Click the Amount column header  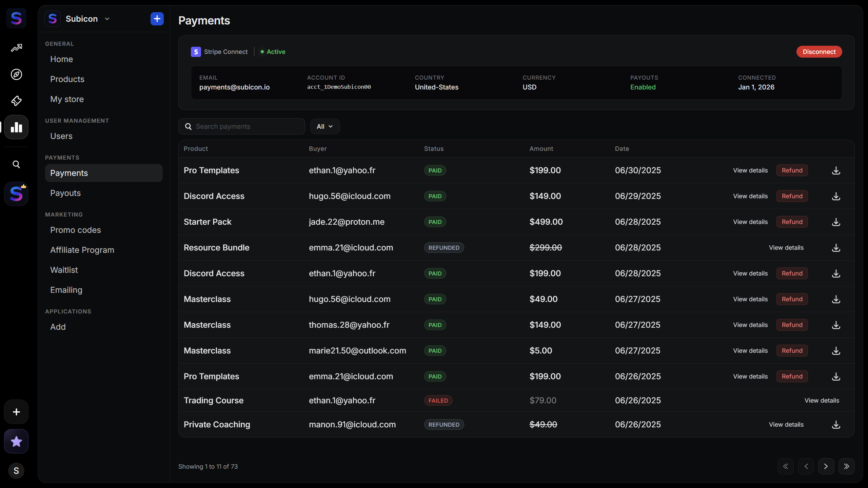[x=541, y=149]
